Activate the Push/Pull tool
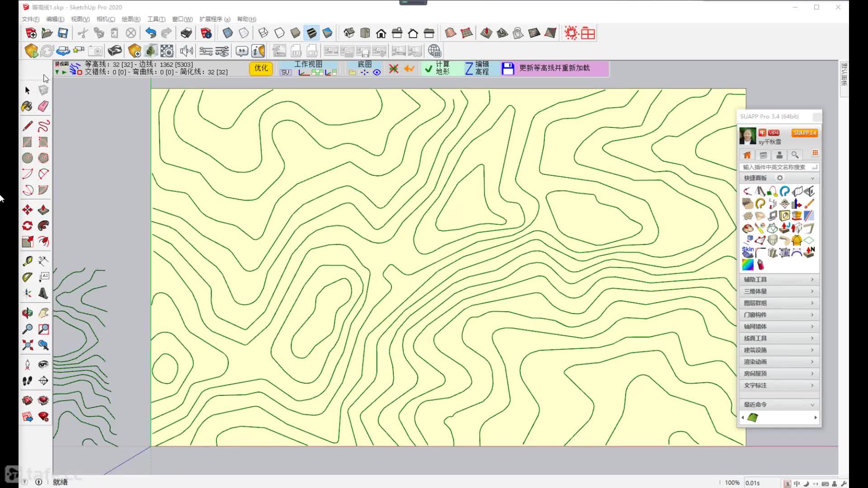The width and height of the screenshot is (868, 488). (43, 210)
